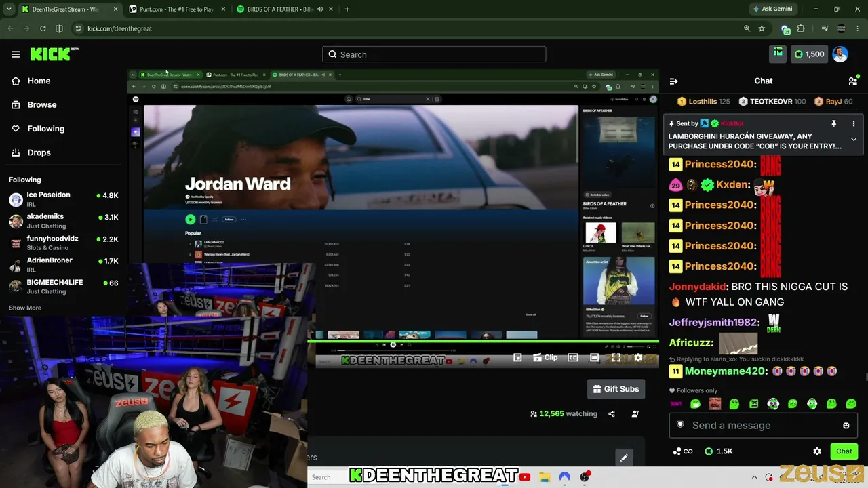This screenshot has height=488, width=868.
Task: Toggle closed captions on the player
Action: 573,358
